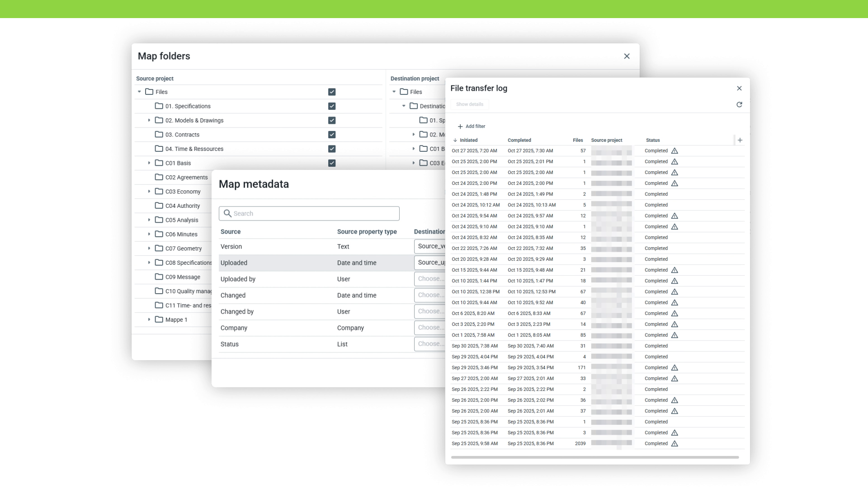Click the Search field in Map metadata

pyautogui.click(x=309, y=213)
